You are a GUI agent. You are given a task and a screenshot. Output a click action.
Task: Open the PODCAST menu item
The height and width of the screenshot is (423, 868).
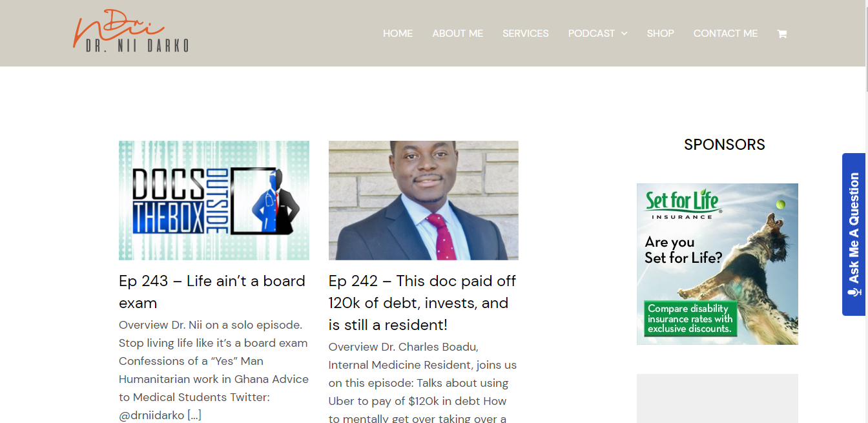[x=592, y=34]
